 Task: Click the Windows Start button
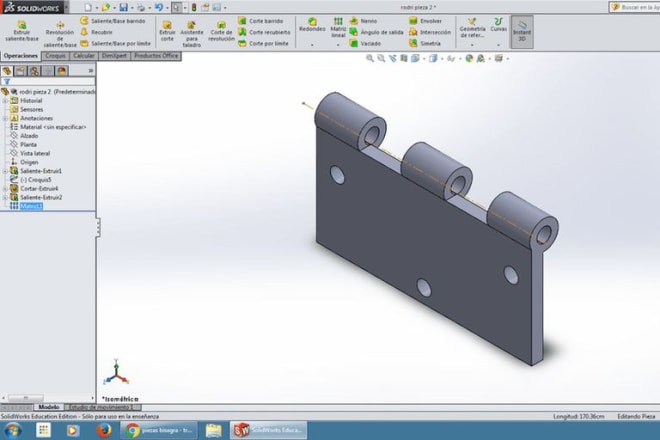pyautogui.click(x=13, y=430)
